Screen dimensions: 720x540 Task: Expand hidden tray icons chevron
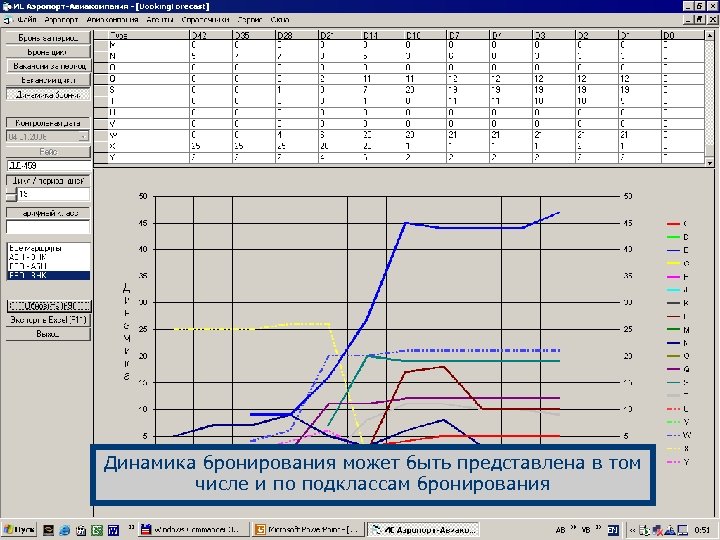632,530
